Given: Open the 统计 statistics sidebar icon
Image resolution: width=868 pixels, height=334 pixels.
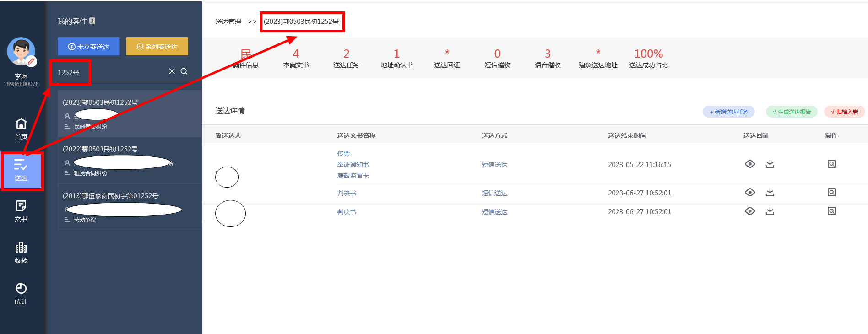Looking at the screenshot, I should 21,293.
